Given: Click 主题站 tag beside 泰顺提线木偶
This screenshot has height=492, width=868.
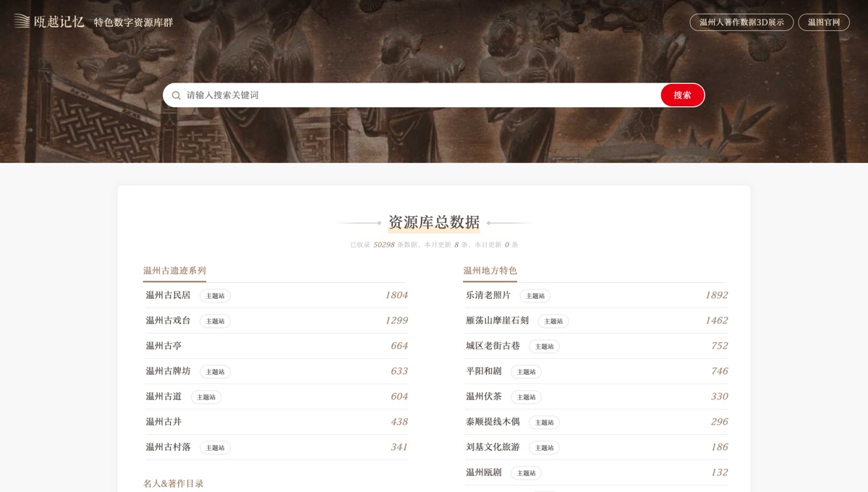Looking at the screenshot, I should point(545,423).
